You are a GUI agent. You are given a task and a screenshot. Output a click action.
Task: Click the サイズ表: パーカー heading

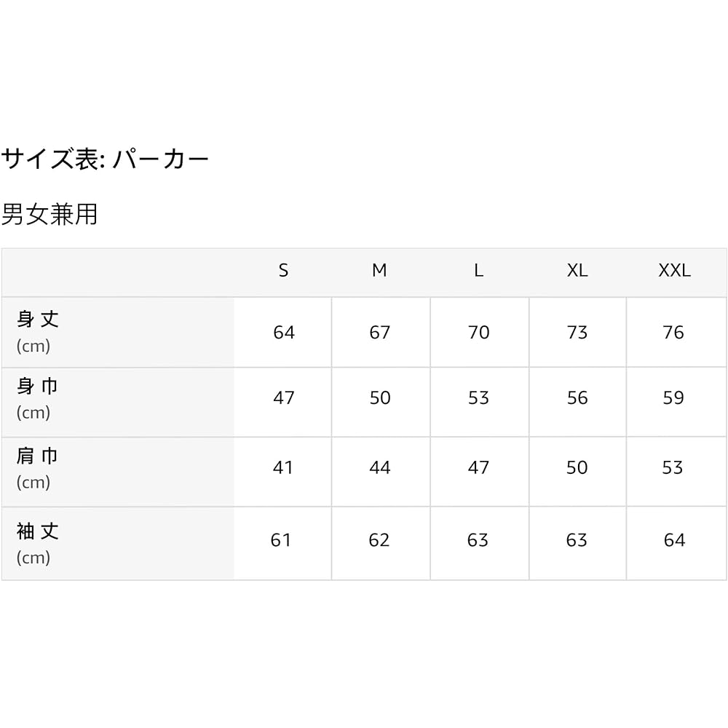(x=106, y=159)
